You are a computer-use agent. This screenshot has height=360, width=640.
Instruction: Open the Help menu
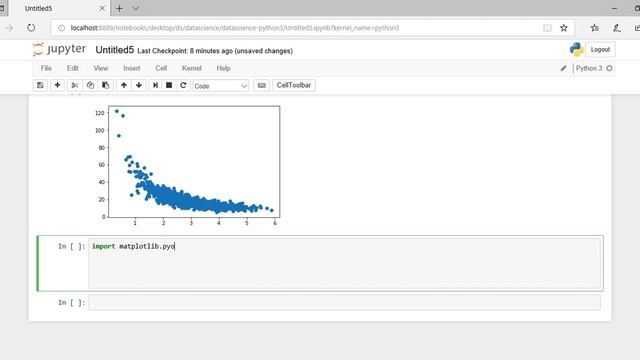coord(223,68)
